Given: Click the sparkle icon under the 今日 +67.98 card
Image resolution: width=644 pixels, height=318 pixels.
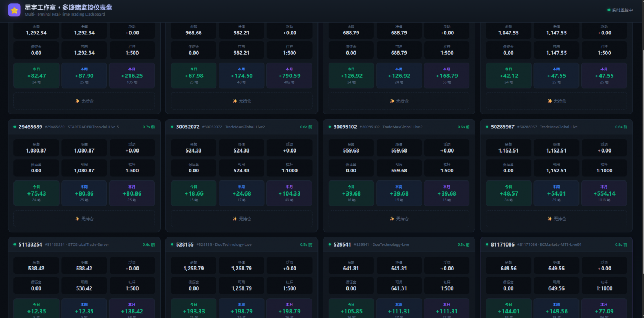Looking at the screenshot, I should click(235, 101).
